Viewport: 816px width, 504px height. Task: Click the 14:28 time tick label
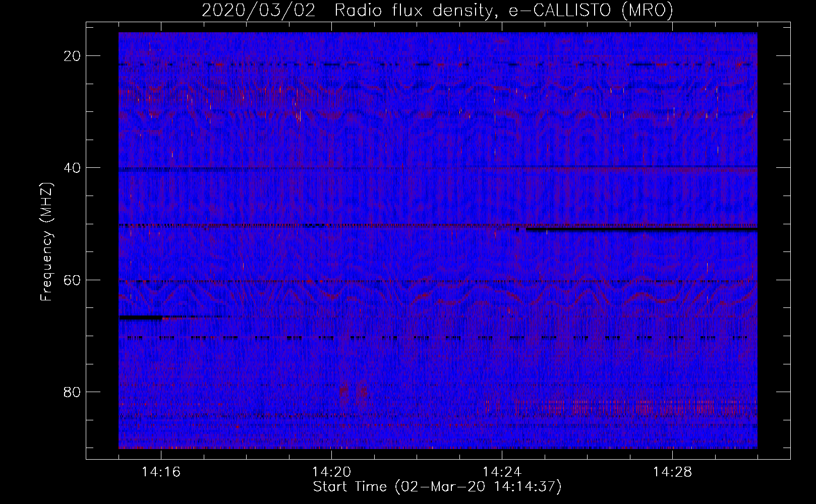click(672, 472)
